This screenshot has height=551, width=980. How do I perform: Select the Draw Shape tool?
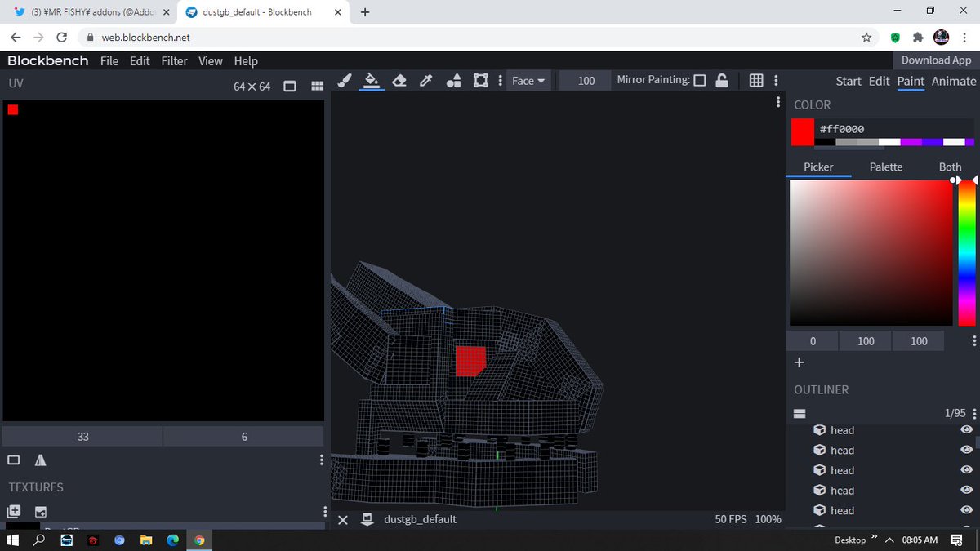click(x=453, y=80)
